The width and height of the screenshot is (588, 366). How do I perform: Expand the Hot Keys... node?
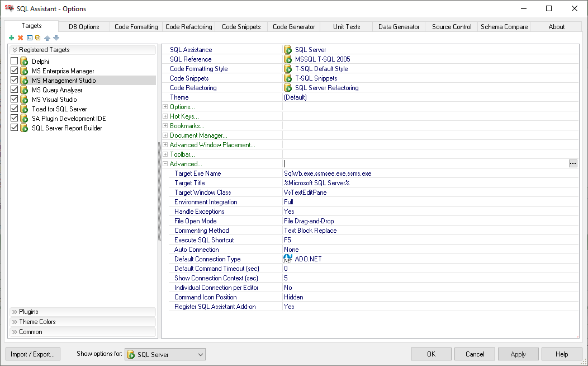coord(165,116)
